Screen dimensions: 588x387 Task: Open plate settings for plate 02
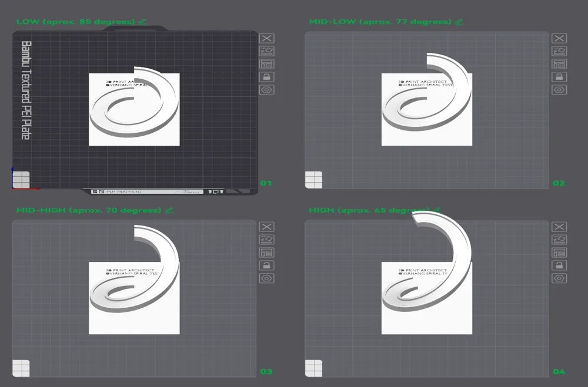coord(559,90)
